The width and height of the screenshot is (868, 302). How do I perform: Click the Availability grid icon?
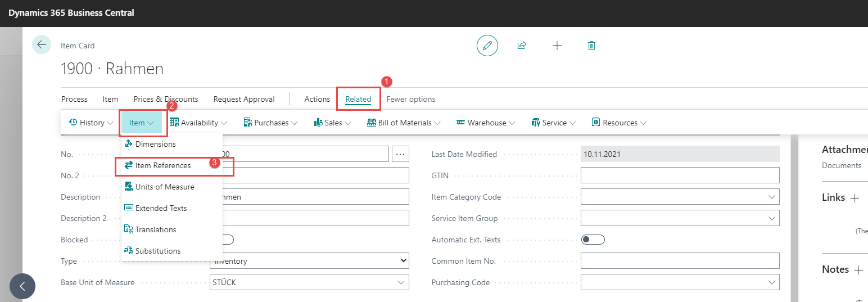pos(174,122)
